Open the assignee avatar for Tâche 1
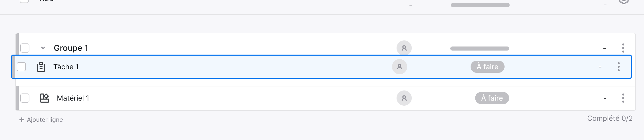The height and width of the screenshot is (140, 644). (400, 67)
